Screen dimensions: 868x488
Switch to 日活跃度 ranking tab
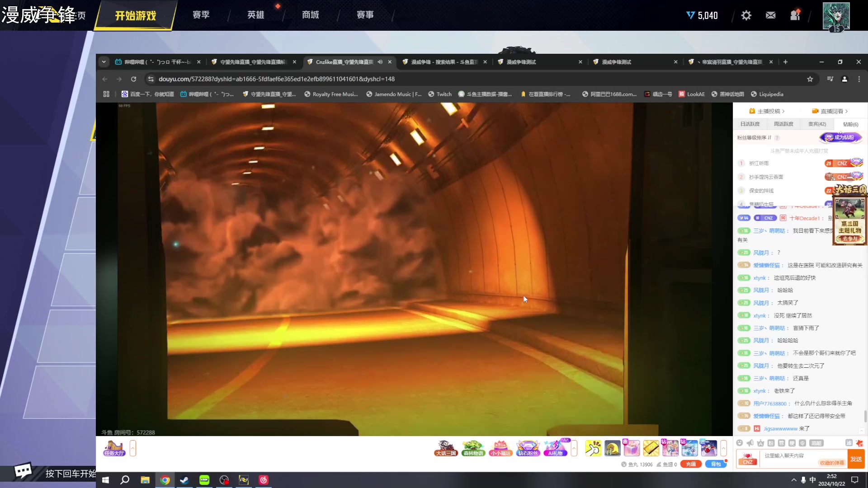(x=750, y=124)
